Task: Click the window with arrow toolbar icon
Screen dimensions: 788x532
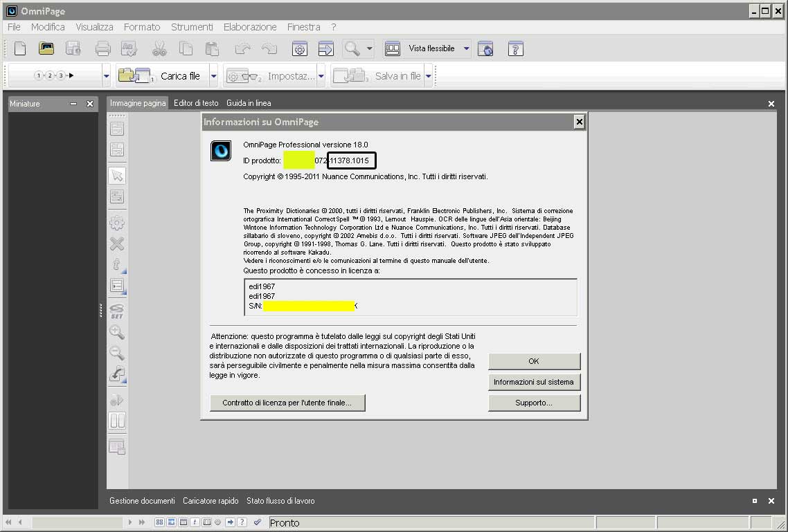Action: (x=326, y=48)
